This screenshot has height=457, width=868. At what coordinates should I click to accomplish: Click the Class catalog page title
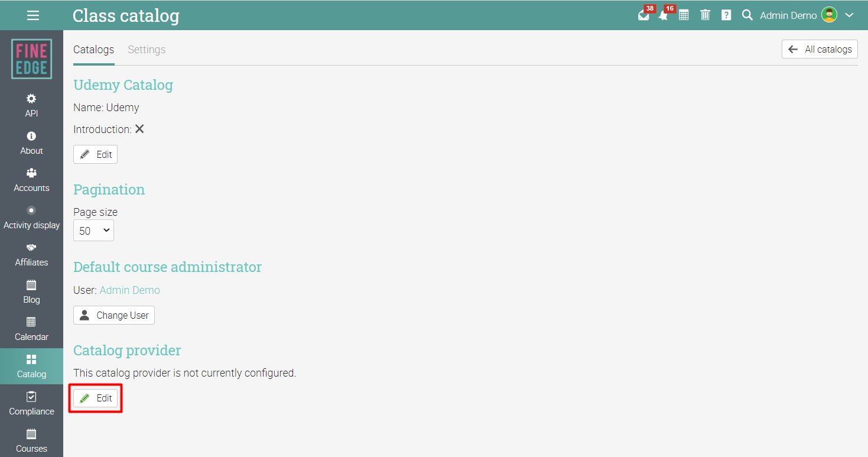126,16
